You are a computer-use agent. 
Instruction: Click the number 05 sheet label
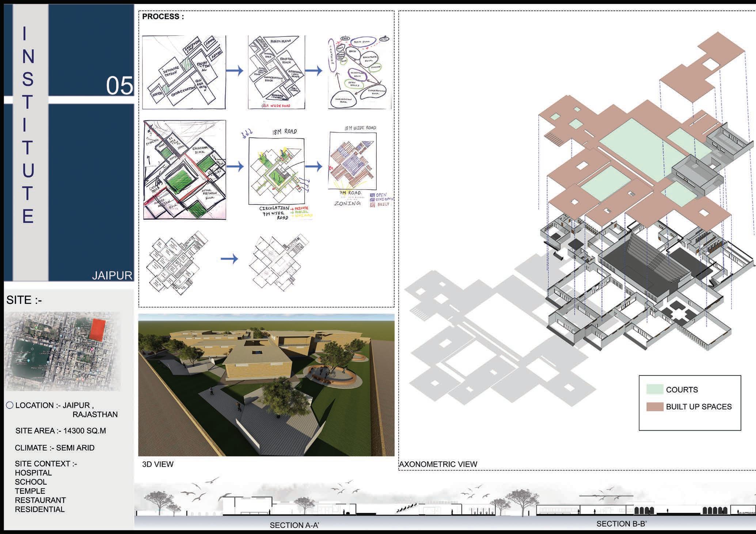[x=119, y=86]
